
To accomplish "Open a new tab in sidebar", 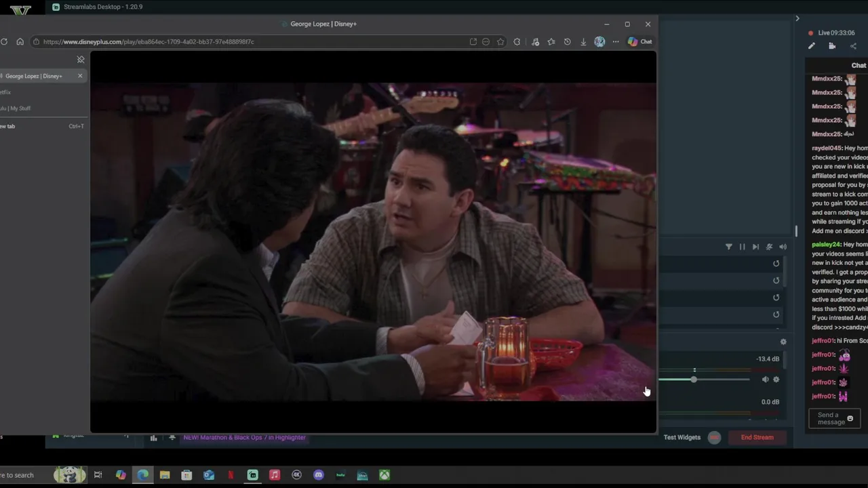I will point(42,126).
